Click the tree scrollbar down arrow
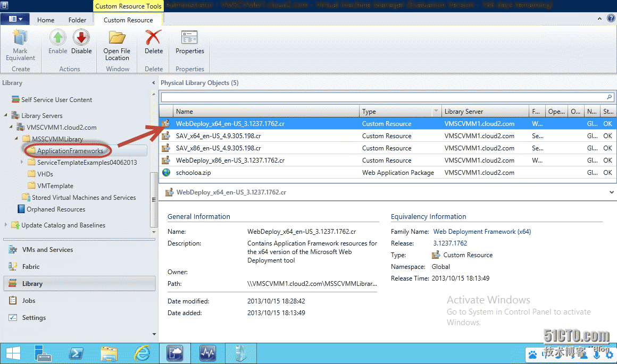The width and height of the screenshot is (617, 364). pyautogui.click(x=154, y=232)
